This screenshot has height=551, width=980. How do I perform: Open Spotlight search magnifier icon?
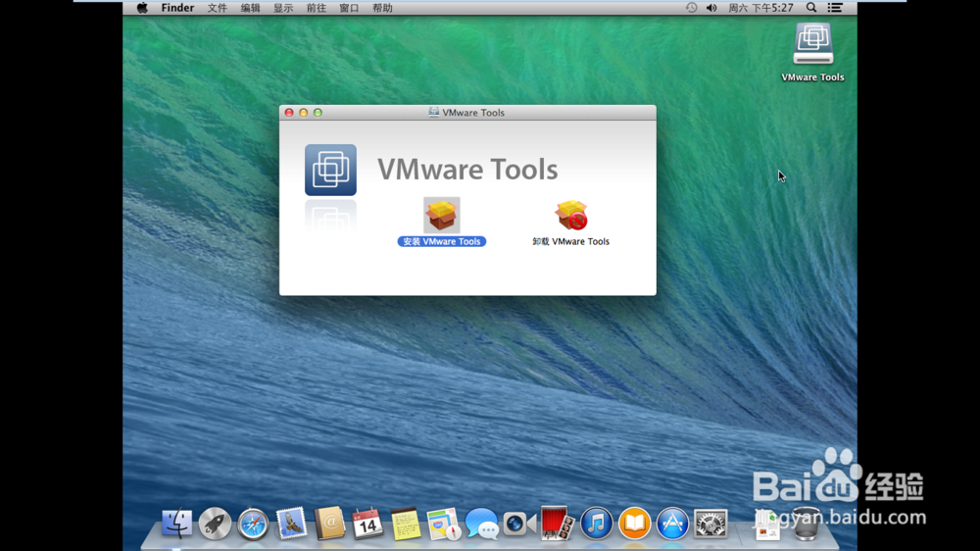811,8
